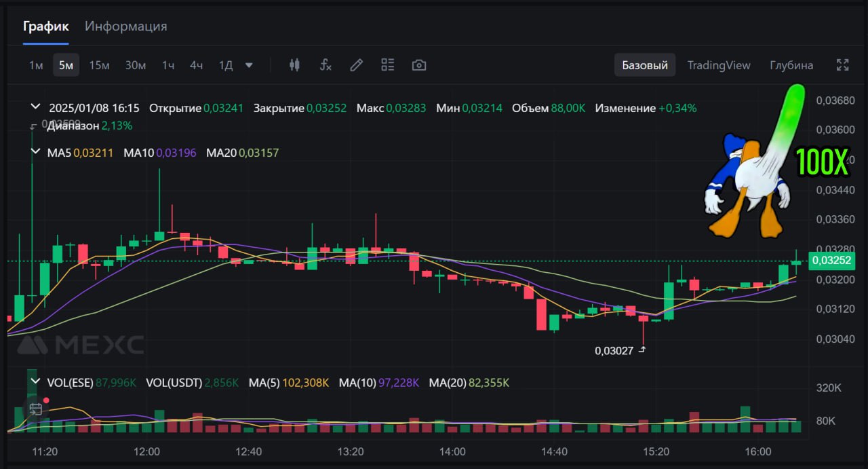Collapse the candle info row chevron
Image resolution: width=868 pixels, height=469 pixels.
(36, 108)
